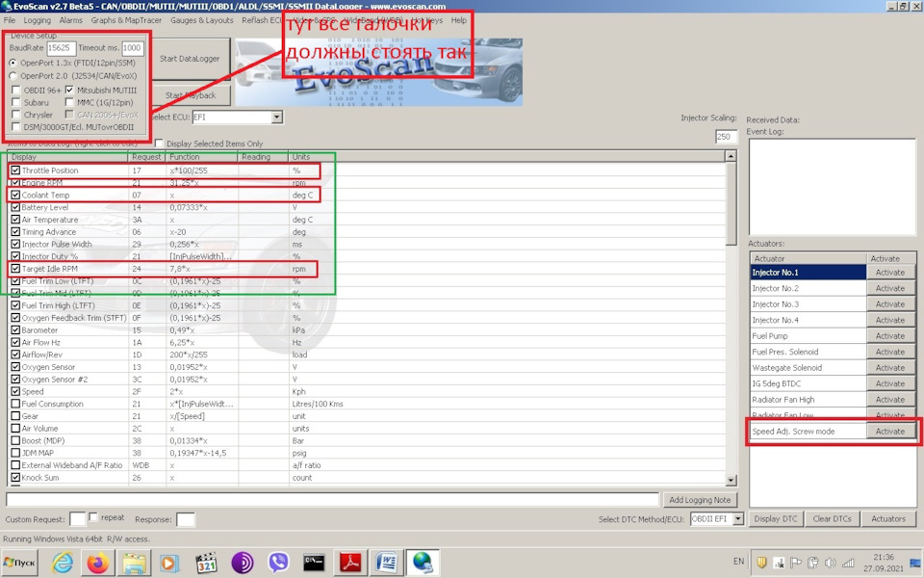Select the EvoScan globe taskbar icon
The height and width of the screenshot is (578, 924).
click(x=423, y=563)
